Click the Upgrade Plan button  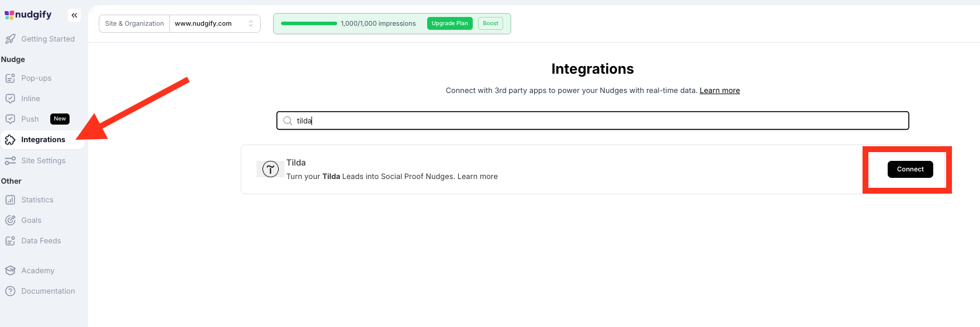coord(450,23)
